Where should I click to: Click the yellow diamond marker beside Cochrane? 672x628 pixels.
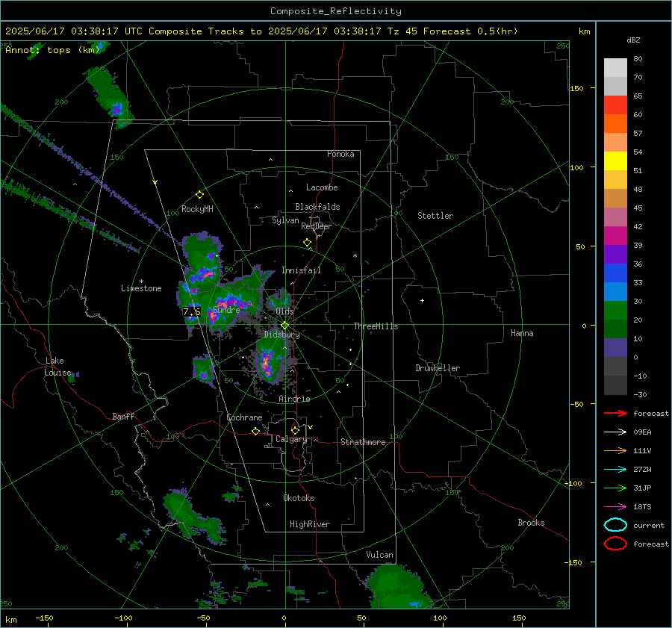pos(255,431)
